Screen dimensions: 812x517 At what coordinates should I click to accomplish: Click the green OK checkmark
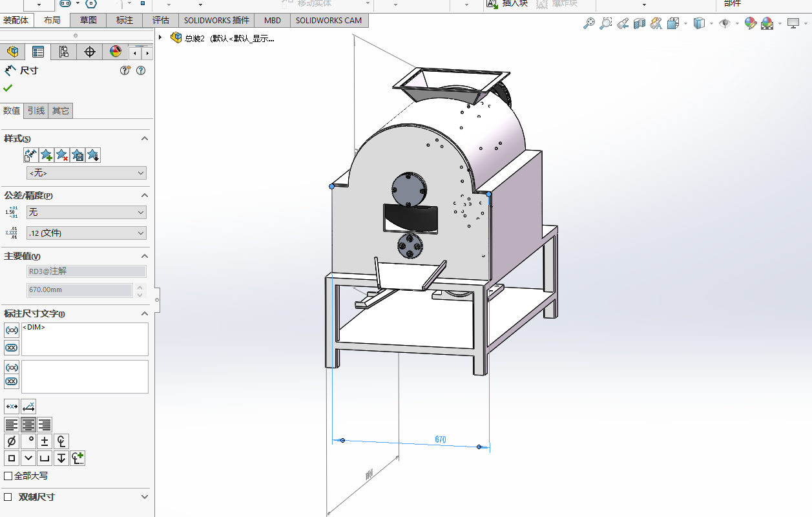pyautogui.click(x=8, y=88)
